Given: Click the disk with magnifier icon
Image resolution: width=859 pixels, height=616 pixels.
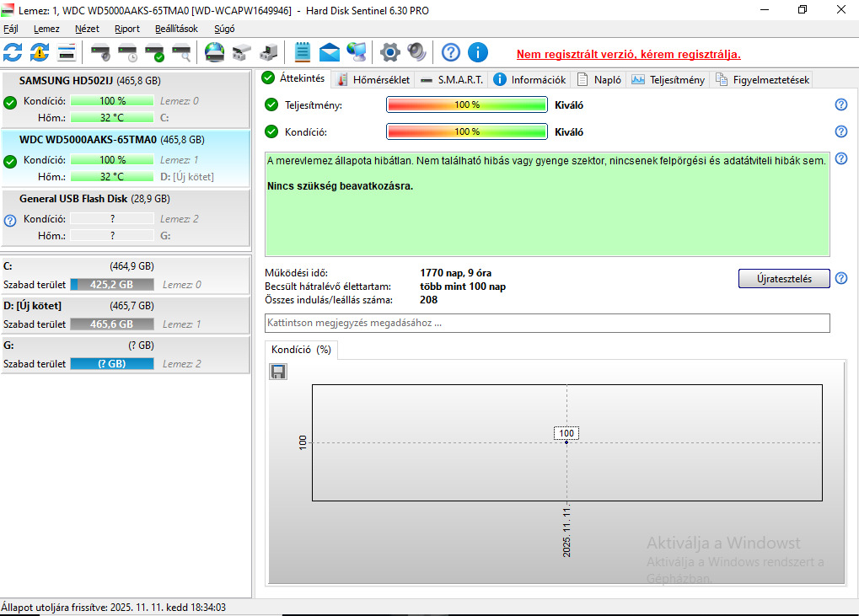Looking at the screenshot, I should (x=181, y=52).
